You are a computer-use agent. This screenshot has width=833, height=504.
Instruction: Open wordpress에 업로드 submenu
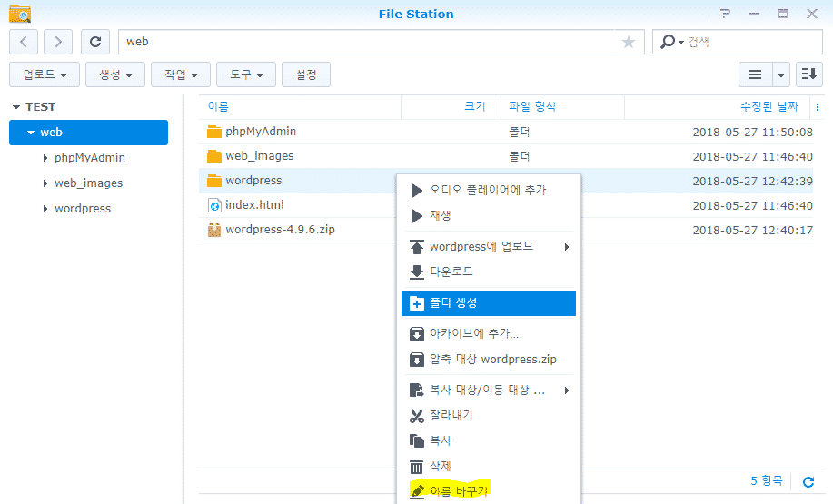[x=488, y=246]
